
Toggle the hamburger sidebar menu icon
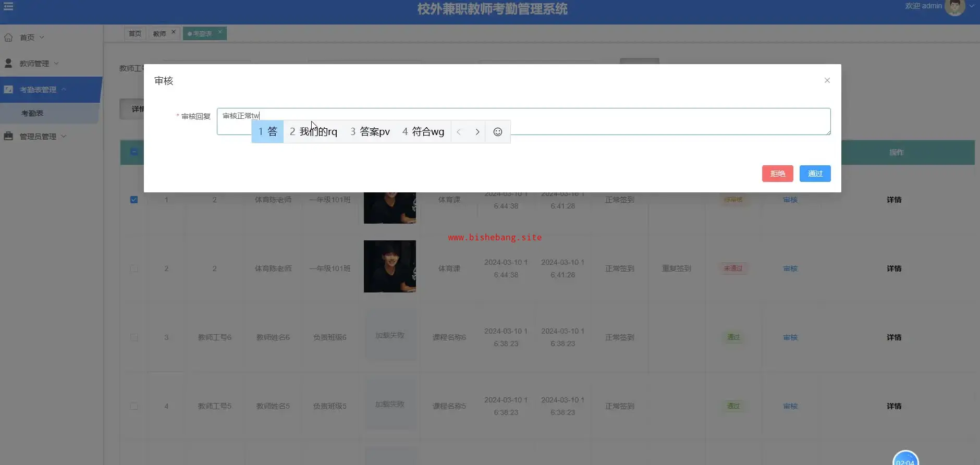pyautogui.click(x=8, y=6)
